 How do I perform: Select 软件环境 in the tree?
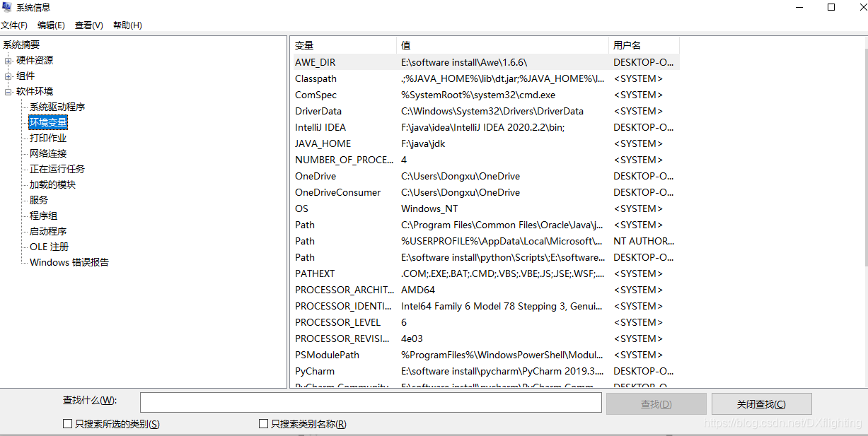click(35, 92)
